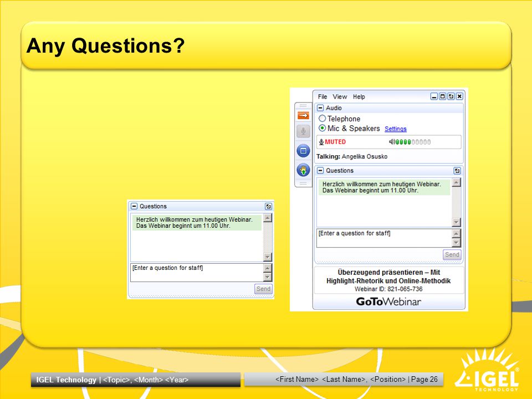Click the GoToWebinar logo

[388, 301]
